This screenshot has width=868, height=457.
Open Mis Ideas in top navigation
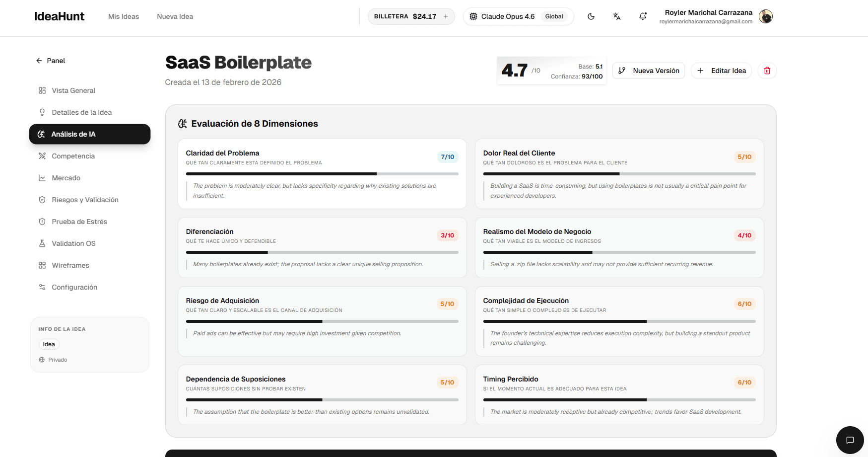pyautogui.click(x=124, y=16)
